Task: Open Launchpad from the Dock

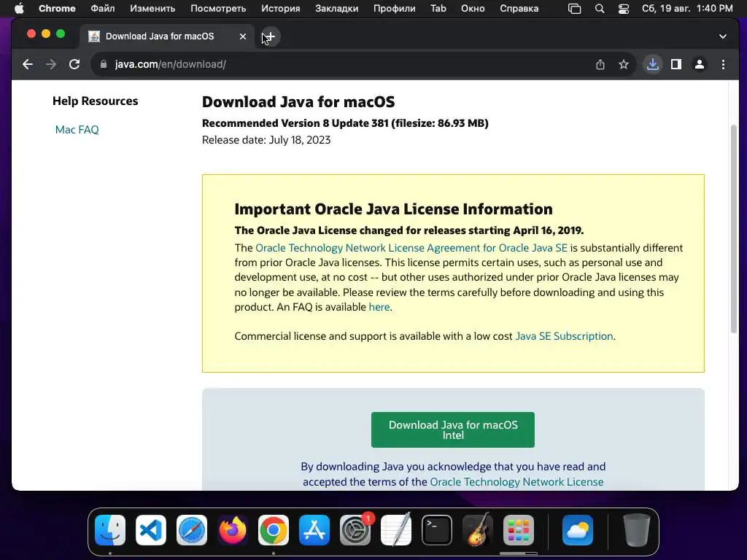Action: (x=519, y=530)
